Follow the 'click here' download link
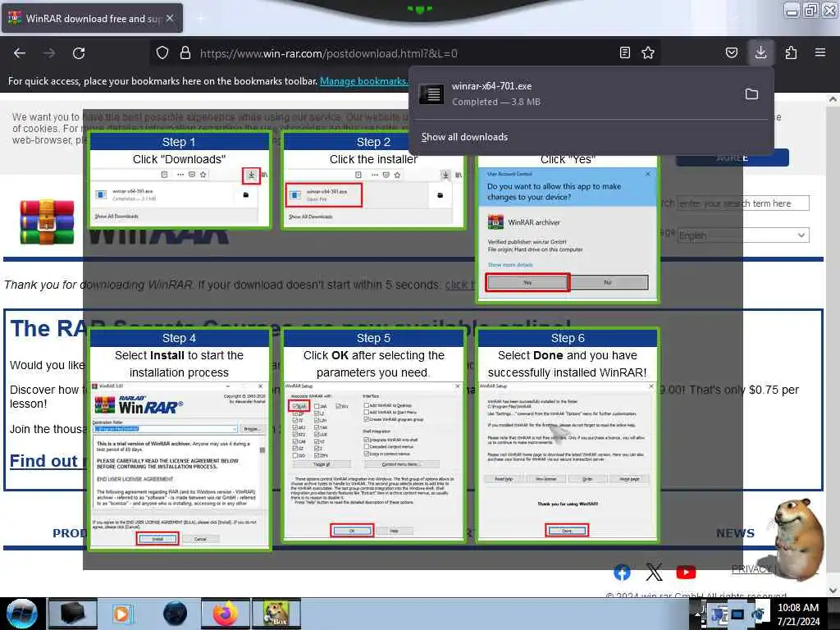Image resolution: width=840 pixels, height=630 pixels. click(460, 285)
